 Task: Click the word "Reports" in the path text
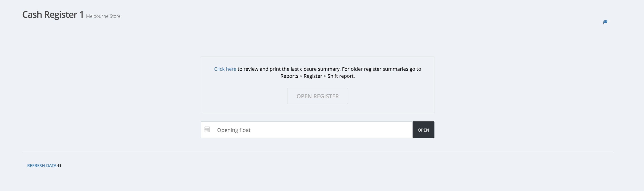pos(289,76)
